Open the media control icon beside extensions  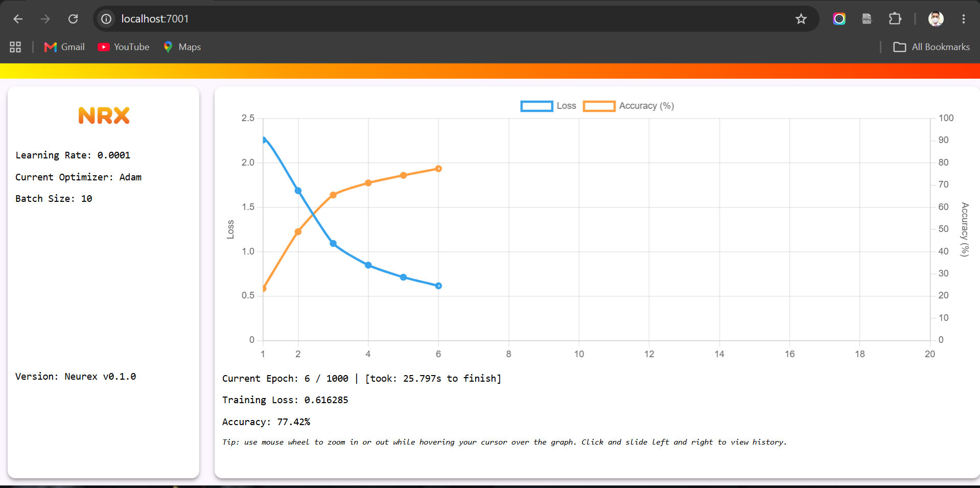click(x=867, y=19)
